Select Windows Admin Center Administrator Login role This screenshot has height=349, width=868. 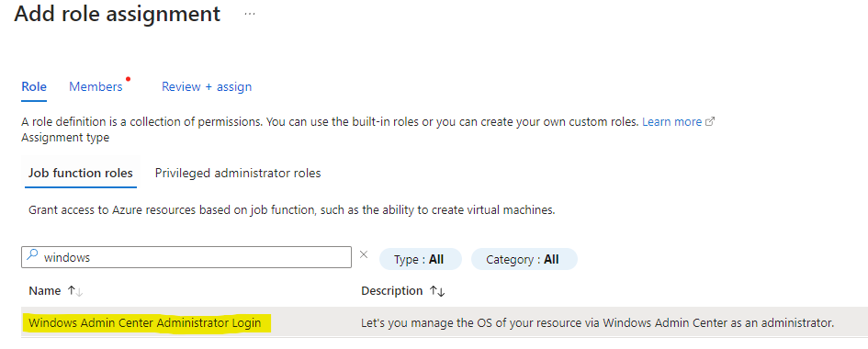click(x=145, y=322)
